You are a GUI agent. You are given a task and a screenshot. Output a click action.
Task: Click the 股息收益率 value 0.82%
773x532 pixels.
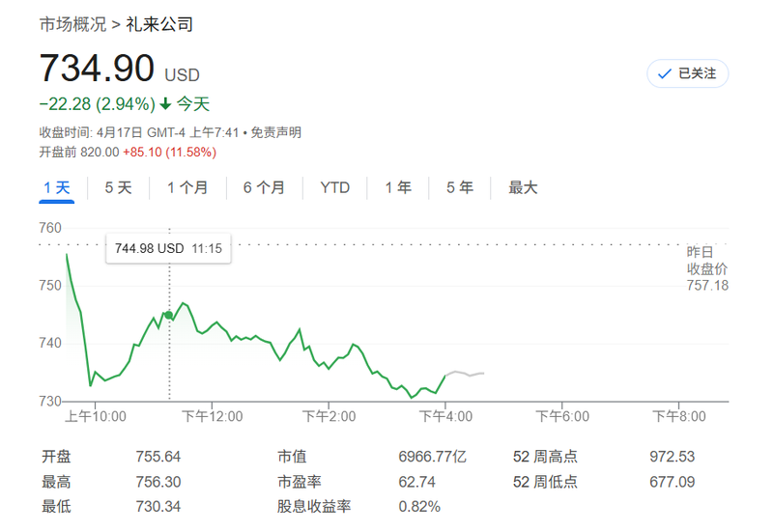(x=419, y=506)
